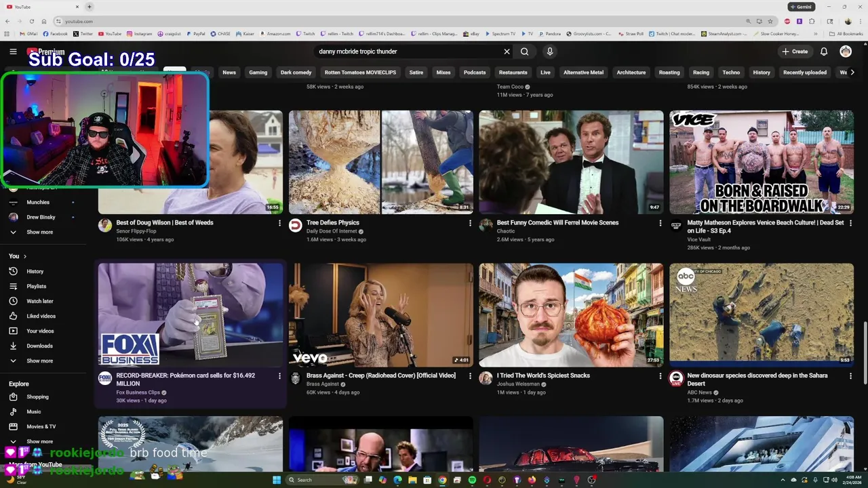Image resolution: width=868 pixels, height=488 pixels.
Task: Open Brass Against vevo thumbnail
Action: click(x=381, y=315)
